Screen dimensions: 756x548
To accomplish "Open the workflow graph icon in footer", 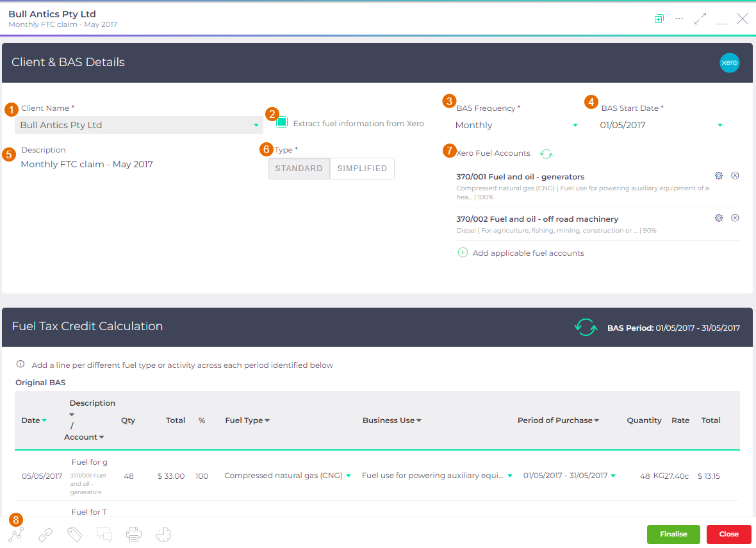I will [16, 535].
